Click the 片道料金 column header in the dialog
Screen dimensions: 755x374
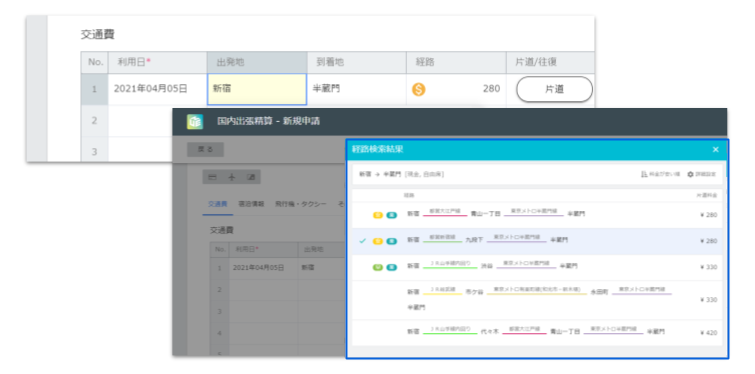(706, 195)
